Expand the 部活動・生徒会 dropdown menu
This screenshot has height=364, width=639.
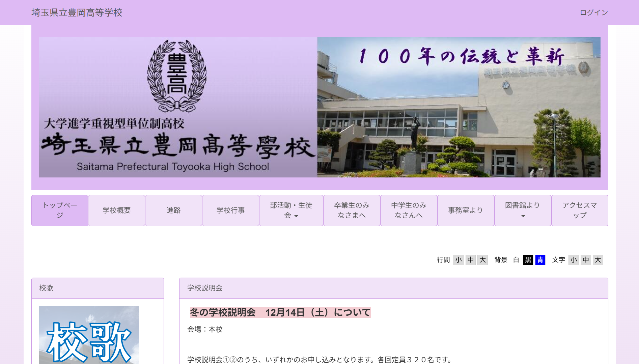pos(291,210)
